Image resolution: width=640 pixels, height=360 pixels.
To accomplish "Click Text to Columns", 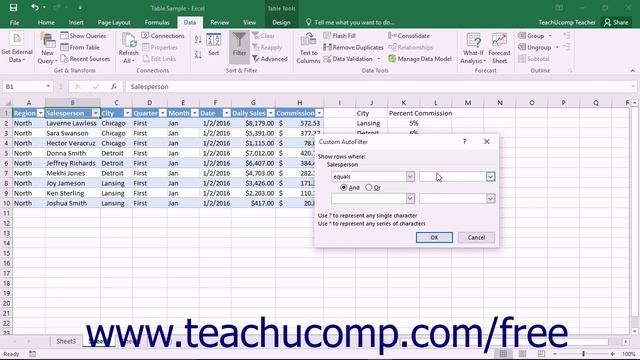I will (x=308, y=48).
